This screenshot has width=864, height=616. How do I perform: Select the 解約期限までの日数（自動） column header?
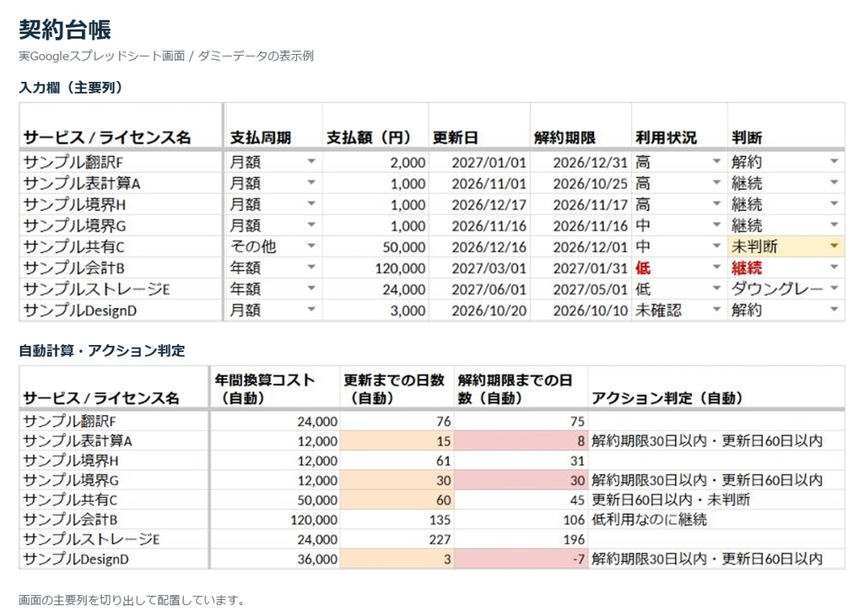tap(521, 388)
